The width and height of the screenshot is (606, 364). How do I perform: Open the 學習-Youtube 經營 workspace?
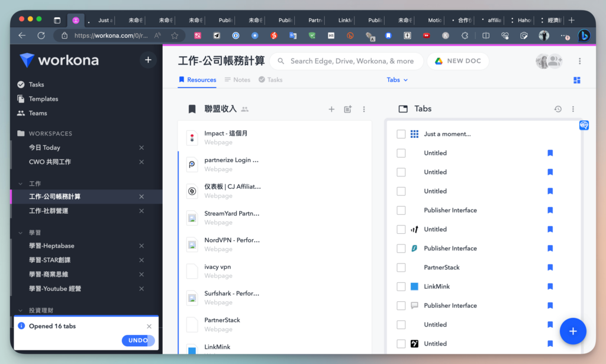tap(55, 289)
